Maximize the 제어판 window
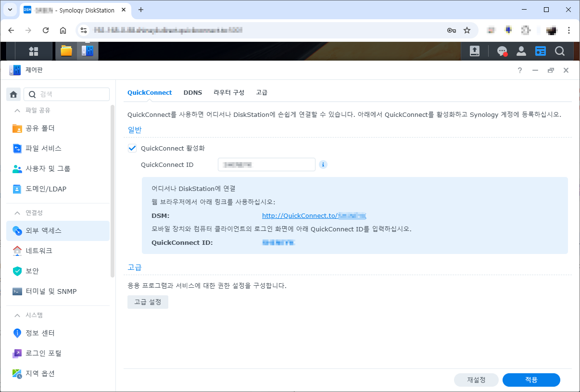 551,70
